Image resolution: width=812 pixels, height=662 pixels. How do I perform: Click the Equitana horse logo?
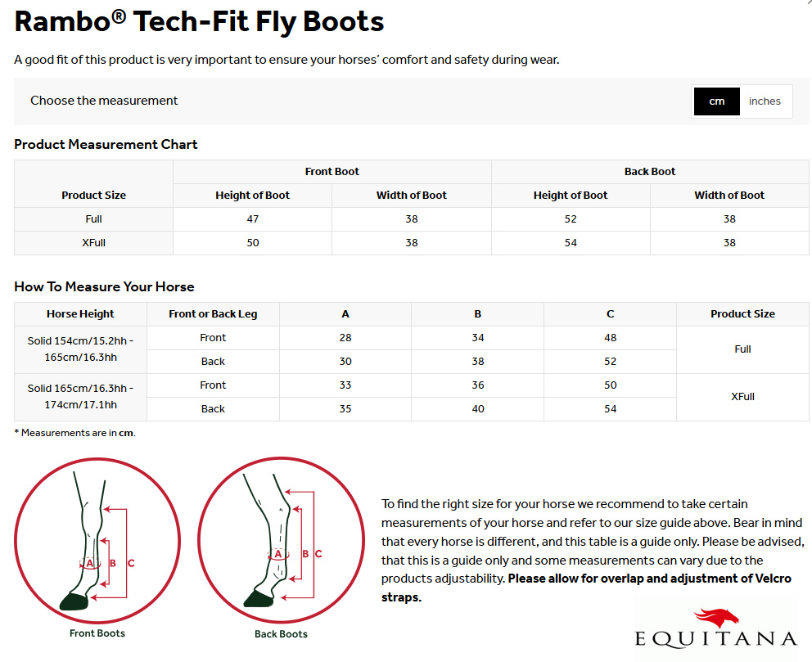[x=715, y=628]
